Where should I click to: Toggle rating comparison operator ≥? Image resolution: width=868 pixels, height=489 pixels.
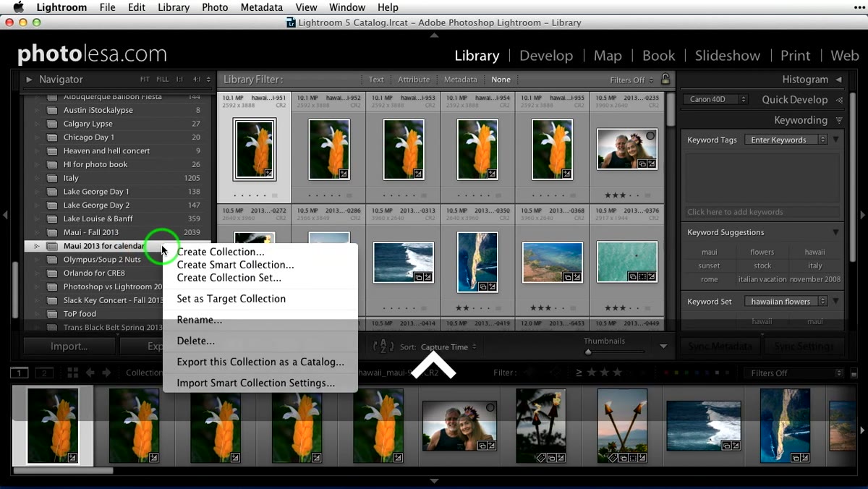click(x=579, y=373)
